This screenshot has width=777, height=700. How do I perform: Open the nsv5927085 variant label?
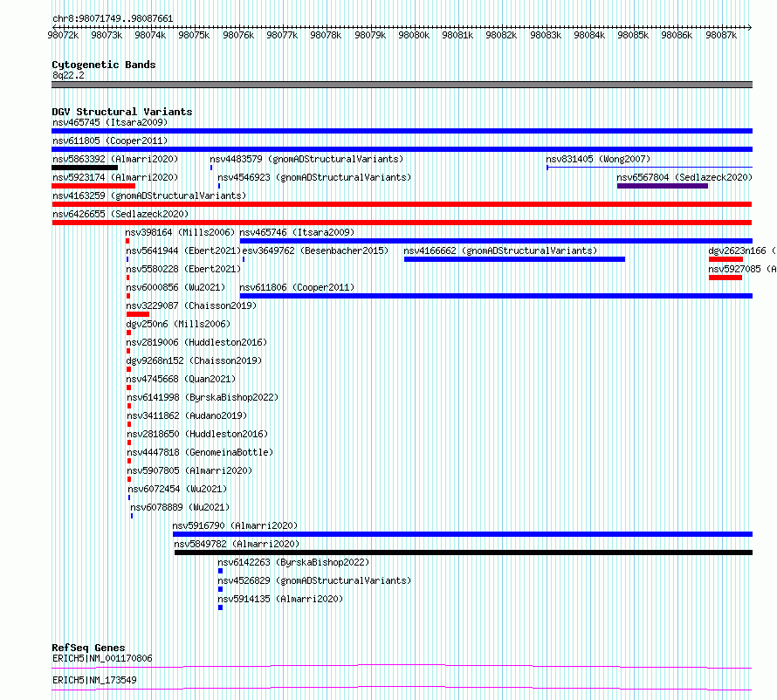742,269
